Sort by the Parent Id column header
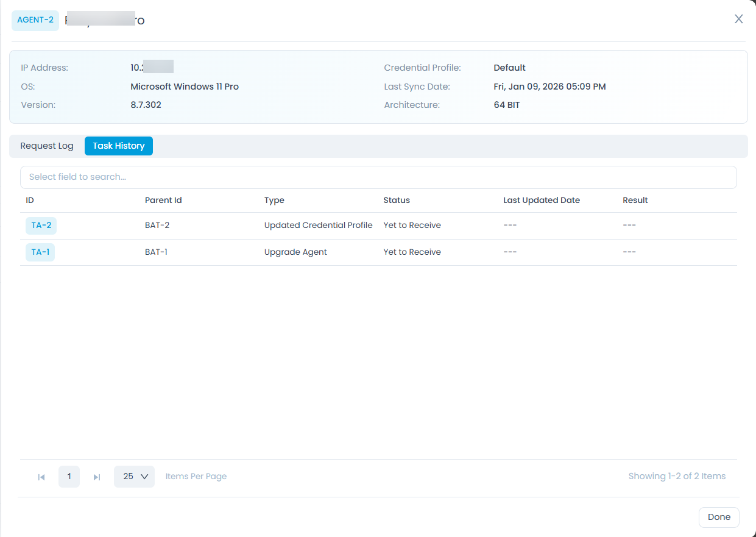Viewport: 756px width, 537px height. (163, 200)
